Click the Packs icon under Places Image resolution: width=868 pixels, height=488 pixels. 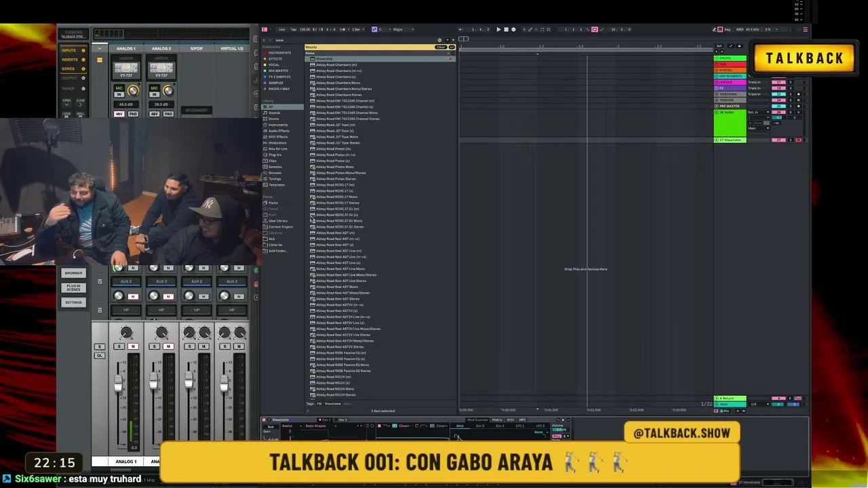266,203
